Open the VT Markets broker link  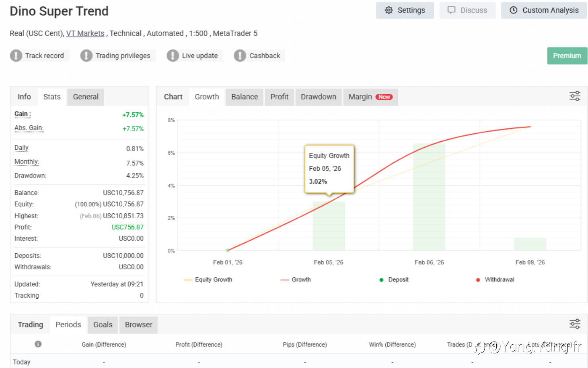click(x=85, y=33)
